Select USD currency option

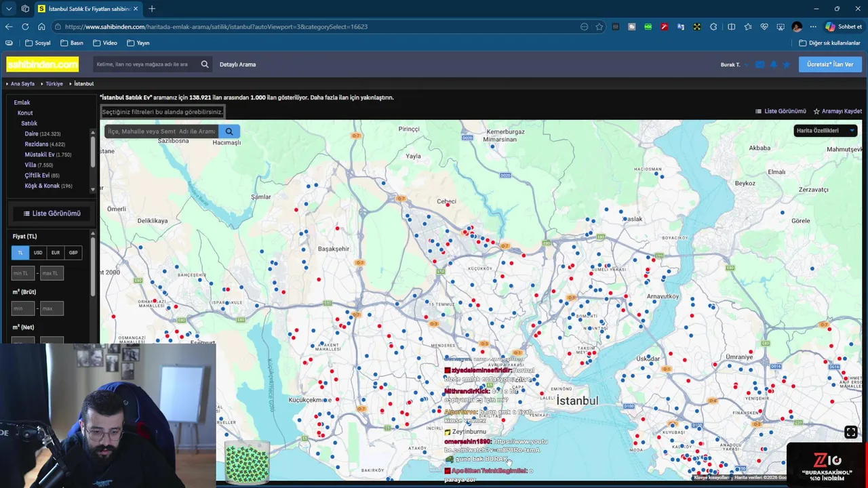(x=38, y=253)
